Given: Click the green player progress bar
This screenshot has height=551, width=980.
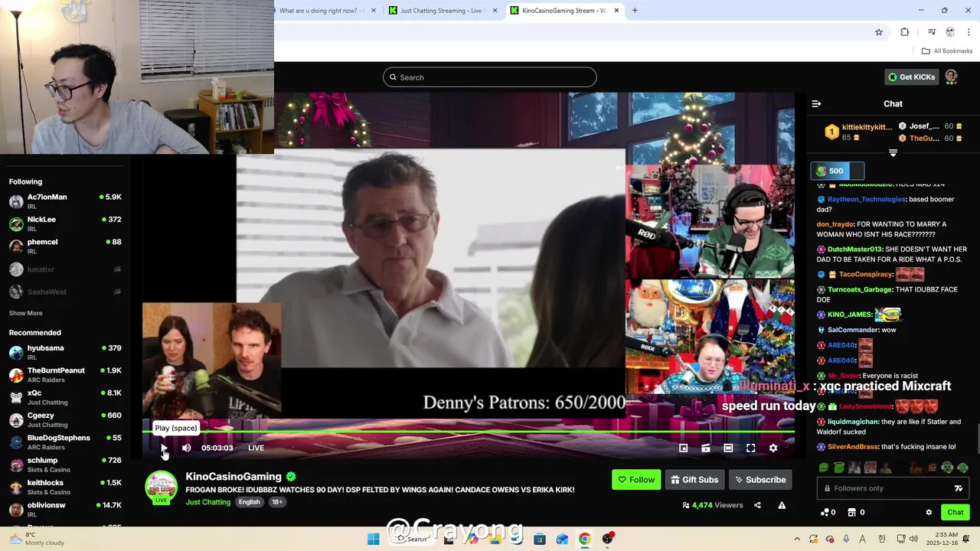Looking at the screenshot, I should click(469, 433).
